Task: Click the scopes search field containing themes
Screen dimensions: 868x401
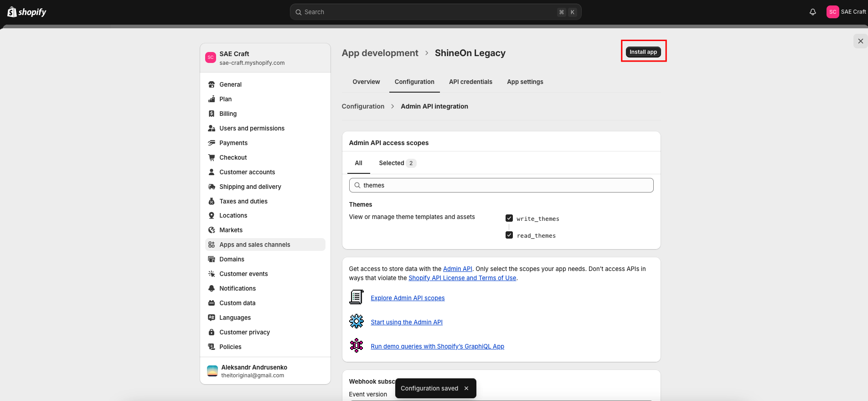Action: [501, 185]
